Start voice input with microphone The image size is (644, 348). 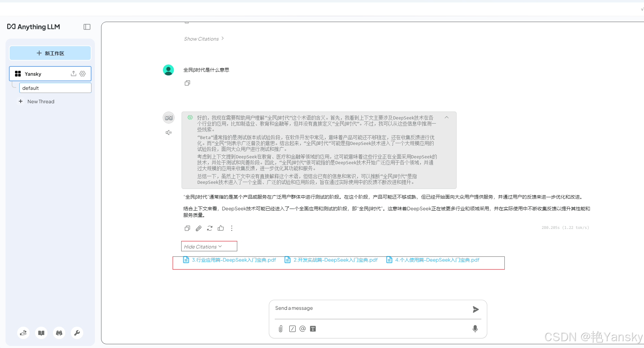(x=475, y=329)
